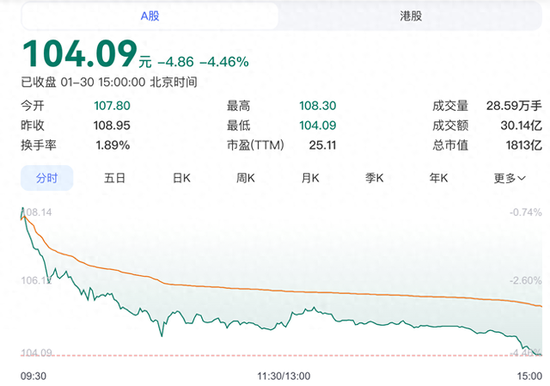Screen dimensions: 550x386
Task: Click the change amount -4.86
Action: coord(176,62)
